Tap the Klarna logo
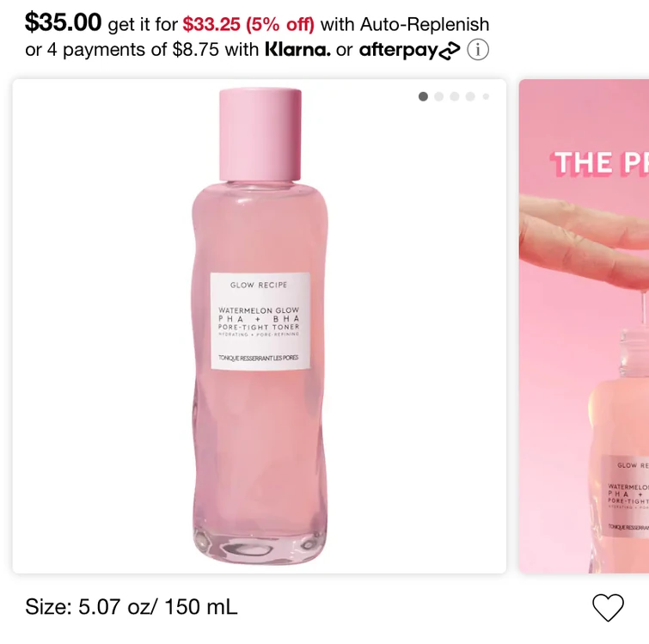This screenshot has height=644, width=649. pyautogui.click(x=297, y=49)
